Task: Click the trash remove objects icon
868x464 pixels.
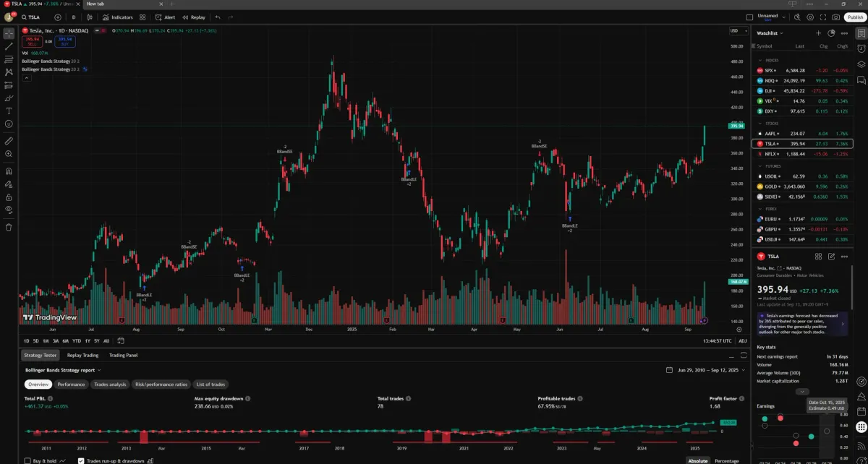Action: (x=9, y=227)
